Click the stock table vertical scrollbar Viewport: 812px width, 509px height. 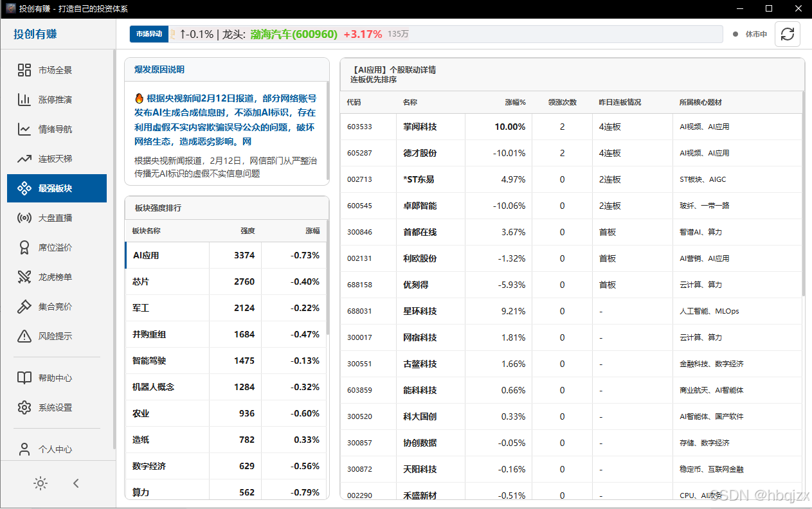pos(804,194)
